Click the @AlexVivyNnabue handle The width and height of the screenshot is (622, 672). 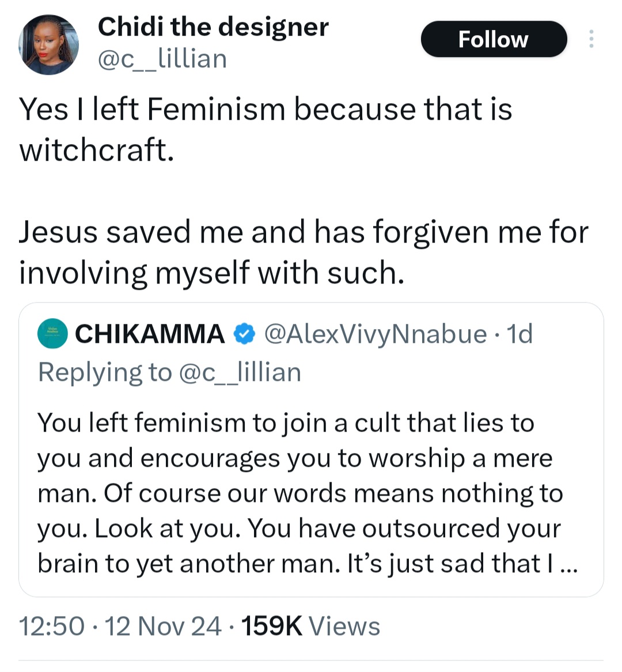pyautogui.click(x=375, y=334)
